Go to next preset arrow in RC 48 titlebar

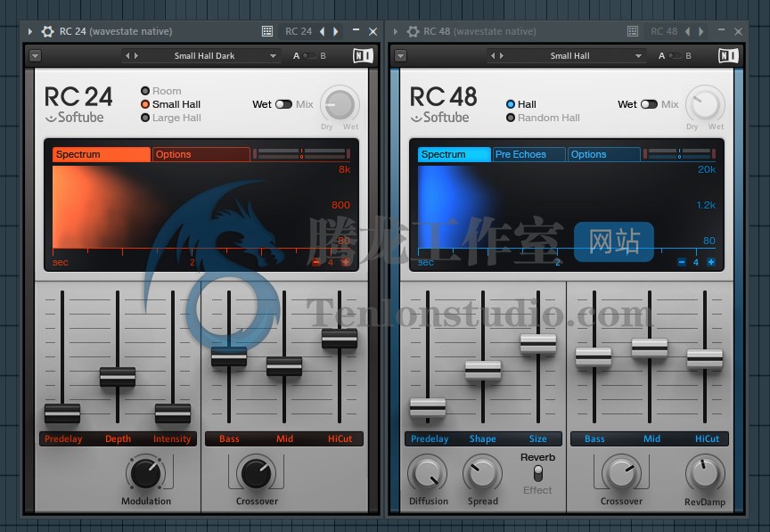701,31
